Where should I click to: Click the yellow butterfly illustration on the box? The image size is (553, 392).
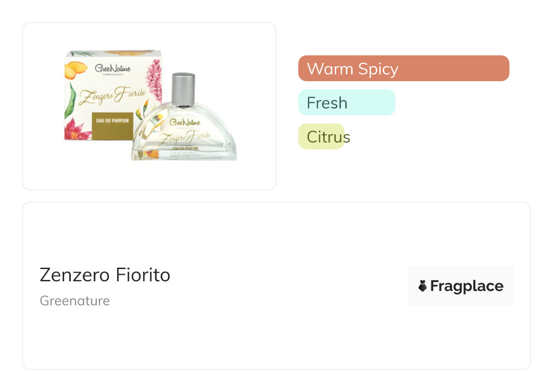(x=75, y=70)
